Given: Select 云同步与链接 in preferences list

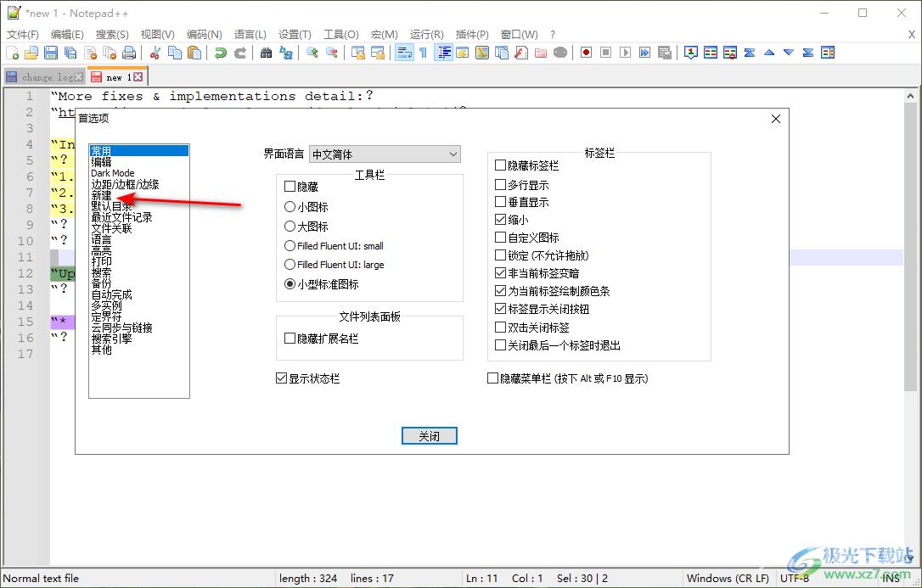Looking at the screenshot, I should coord(121,328).
